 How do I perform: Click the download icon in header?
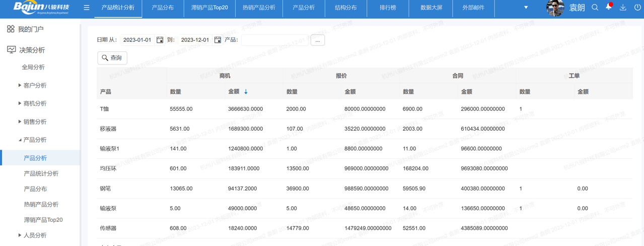point(623,8)
